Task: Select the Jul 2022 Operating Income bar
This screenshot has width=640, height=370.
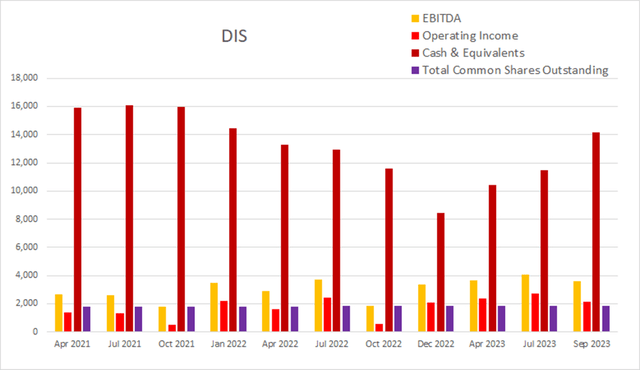Action: pos(327,315)
